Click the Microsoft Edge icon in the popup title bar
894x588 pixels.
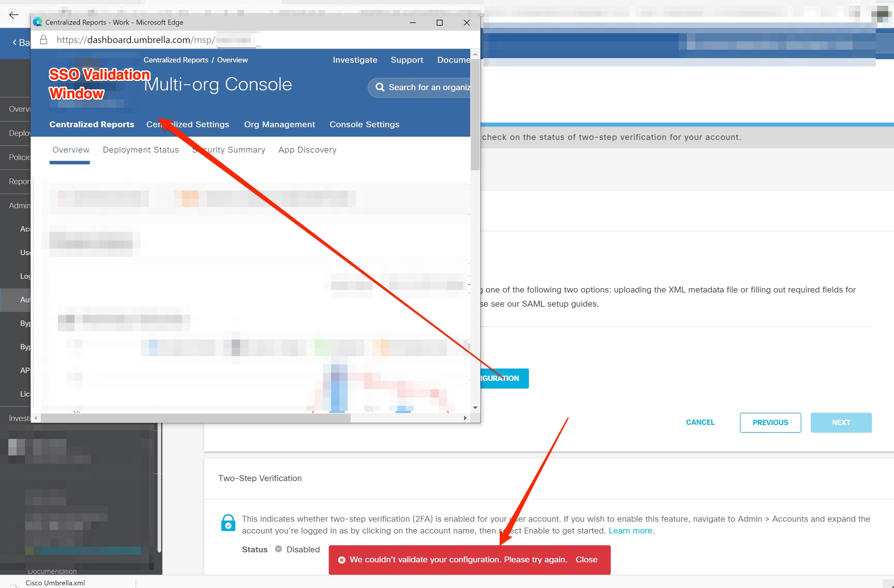pyautogui.click(x=37, y=22)
